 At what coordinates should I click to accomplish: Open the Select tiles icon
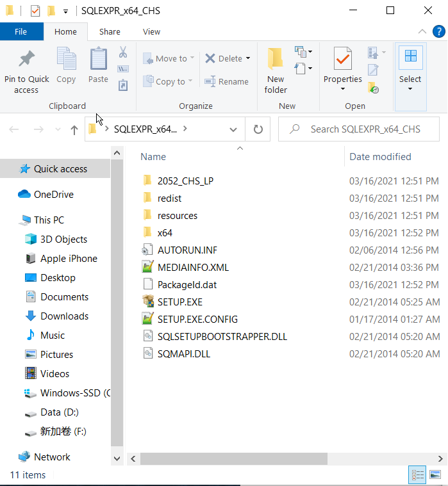click(x=410, y=56)
